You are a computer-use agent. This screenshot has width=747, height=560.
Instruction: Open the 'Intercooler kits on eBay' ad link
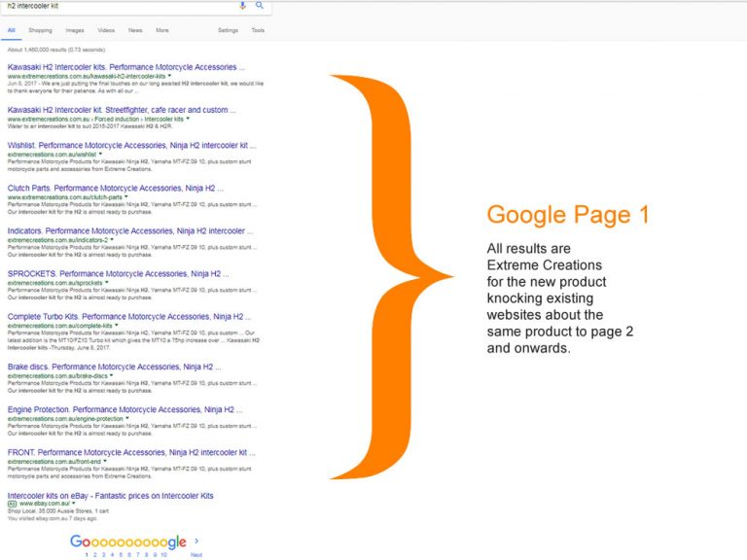110,496
